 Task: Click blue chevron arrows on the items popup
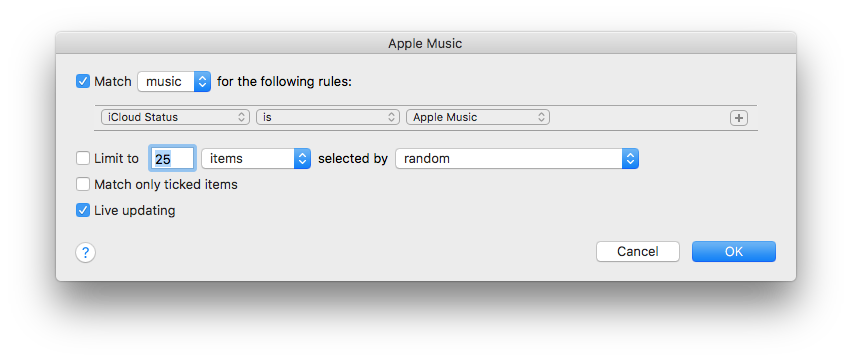tap(303, 159)
